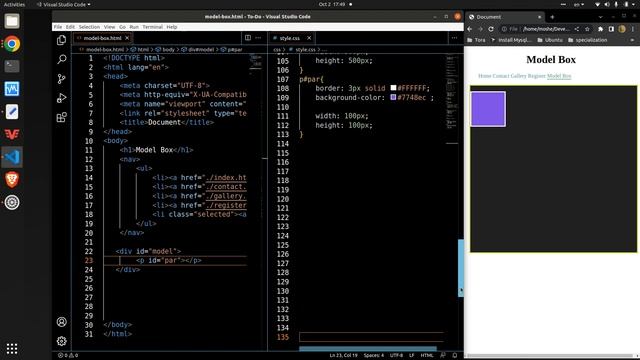The height and width of the screenshot is (360, 640).
Task: Open the #FFFFFF border color swatch
Action: (x=393, y=88)
